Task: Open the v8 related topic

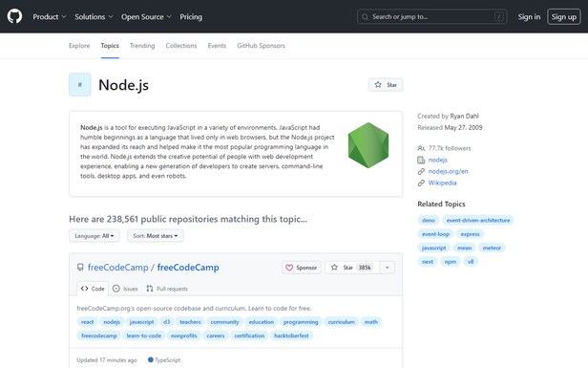Action: (471, 262)
